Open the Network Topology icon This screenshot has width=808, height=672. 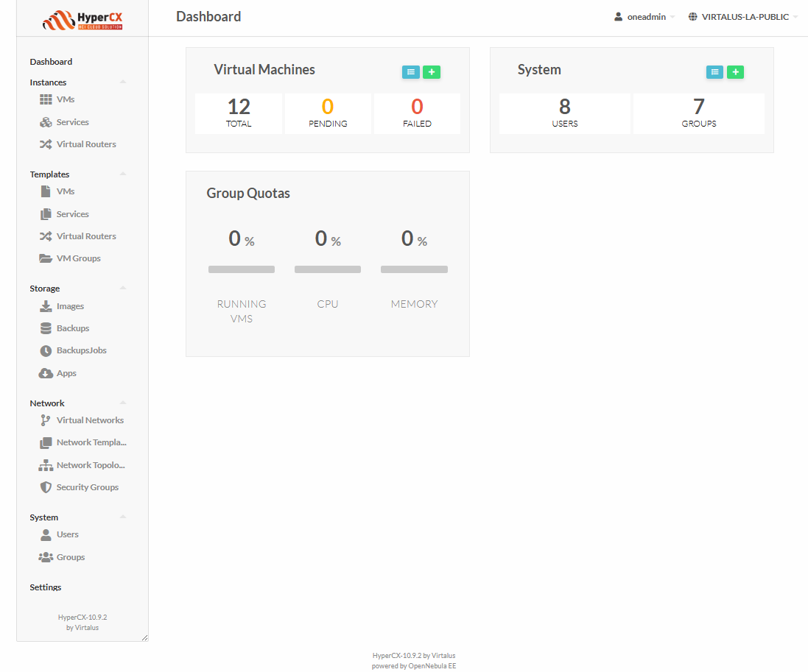tap(46, 465)
